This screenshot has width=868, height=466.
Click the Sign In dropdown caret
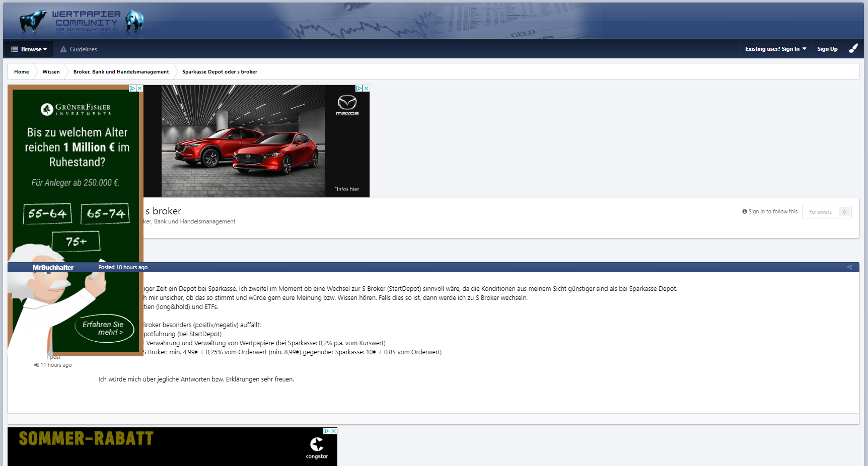click(x=805, y=49)
